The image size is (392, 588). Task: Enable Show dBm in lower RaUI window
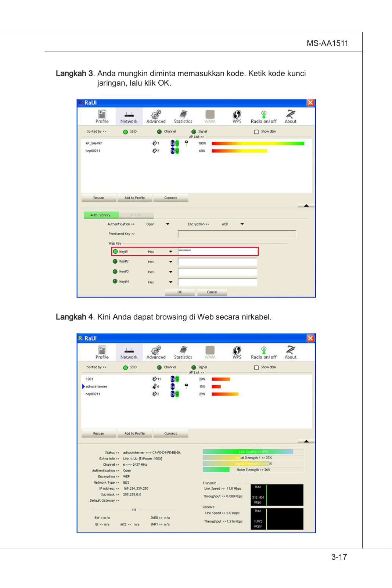pos(256,367)
